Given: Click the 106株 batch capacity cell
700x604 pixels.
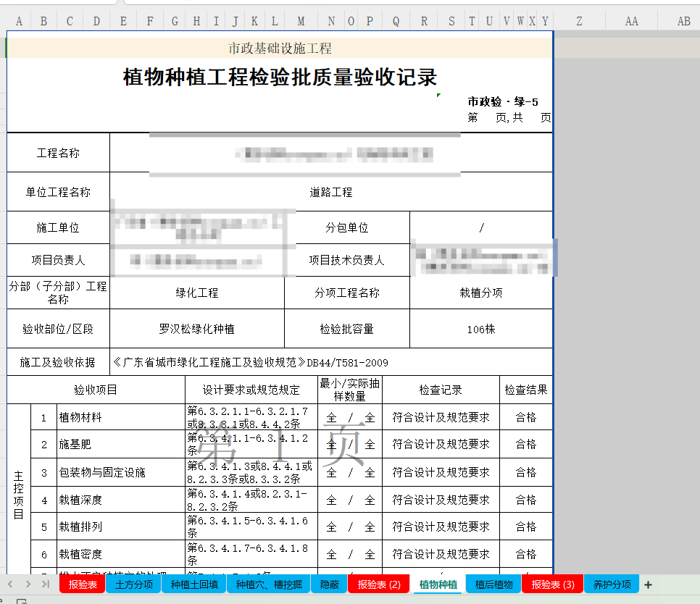Looking at the screenshot, I should 480,330.
